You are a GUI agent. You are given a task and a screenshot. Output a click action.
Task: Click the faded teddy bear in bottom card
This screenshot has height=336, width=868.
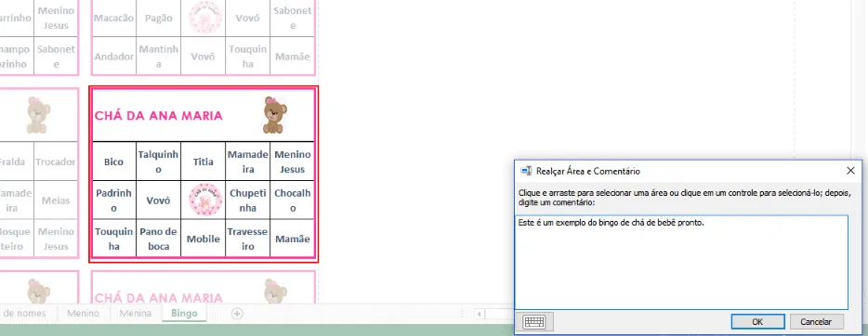point(274,291)
